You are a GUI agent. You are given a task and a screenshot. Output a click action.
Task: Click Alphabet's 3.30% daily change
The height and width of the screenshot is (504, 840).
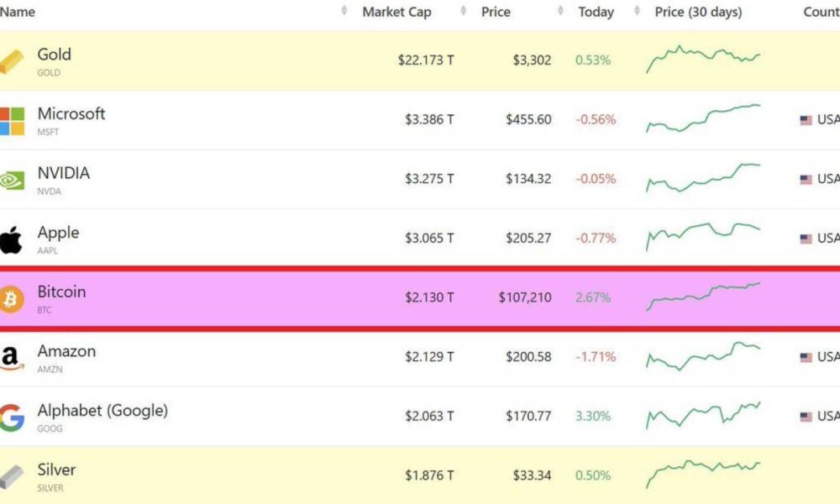click(593, 416)
